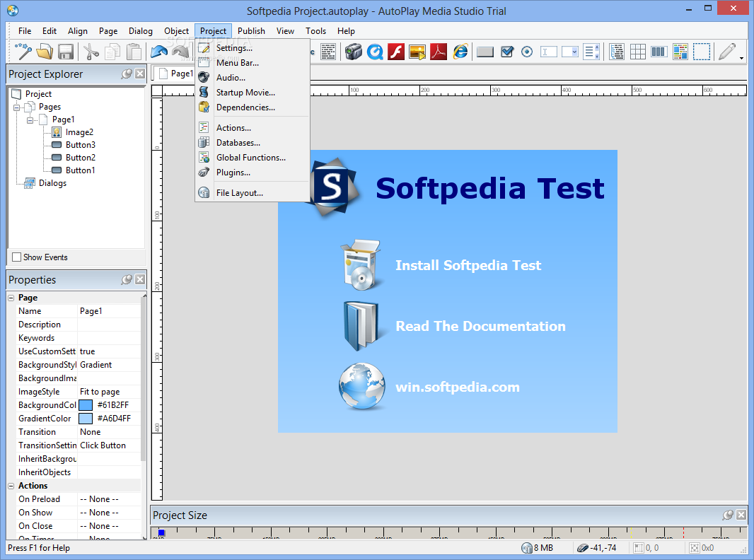This screenshot has width=754, height=560.
Task: Insert a RichText object from the toolbar
Action: (680, 52)
